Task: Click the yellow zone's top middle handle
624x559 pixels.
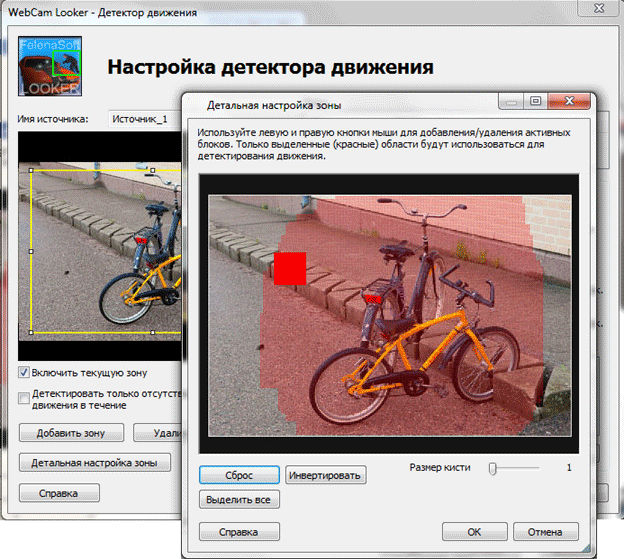Action: 152,170
